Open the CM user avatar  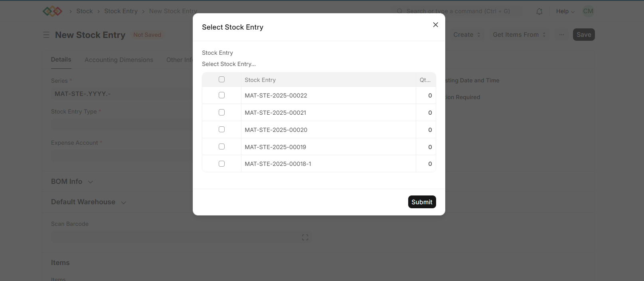point(588,11)
